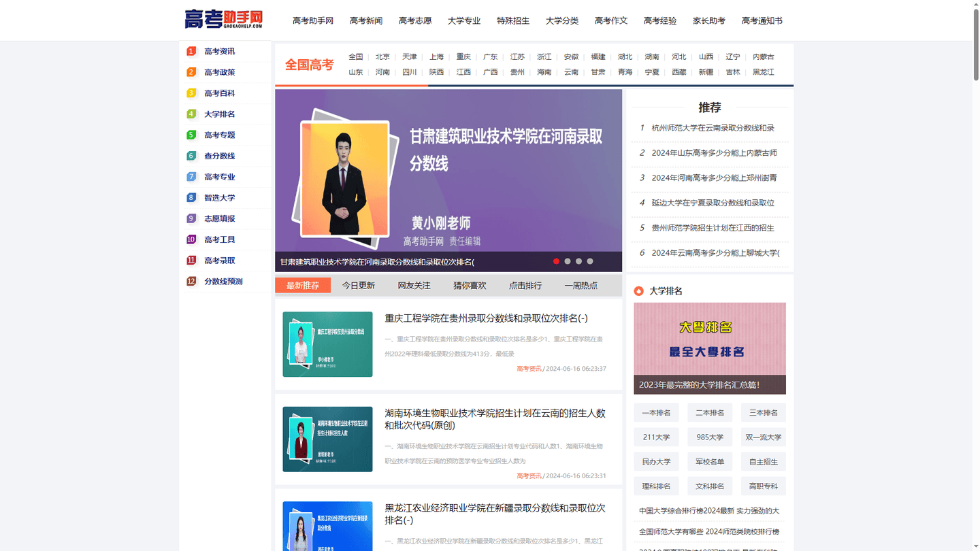Open 高考录取 in left sidebar
The image size is (980, 551).
click(220, 261)
